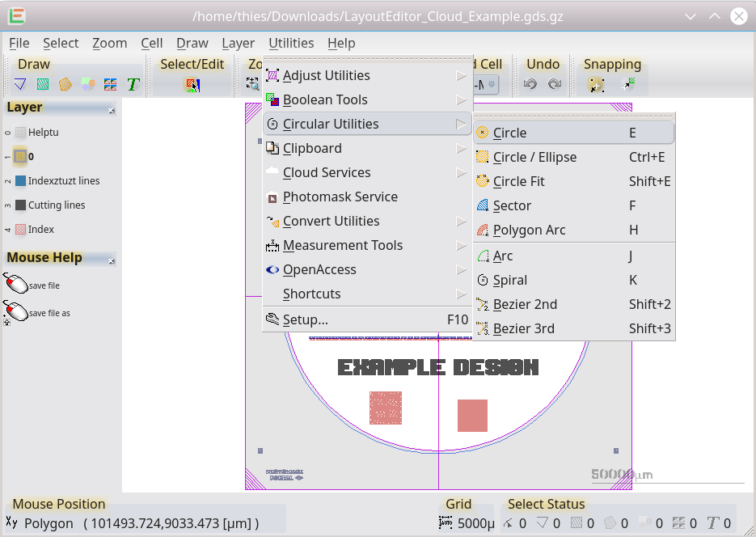Close the Layer panel

click(112, 110)
